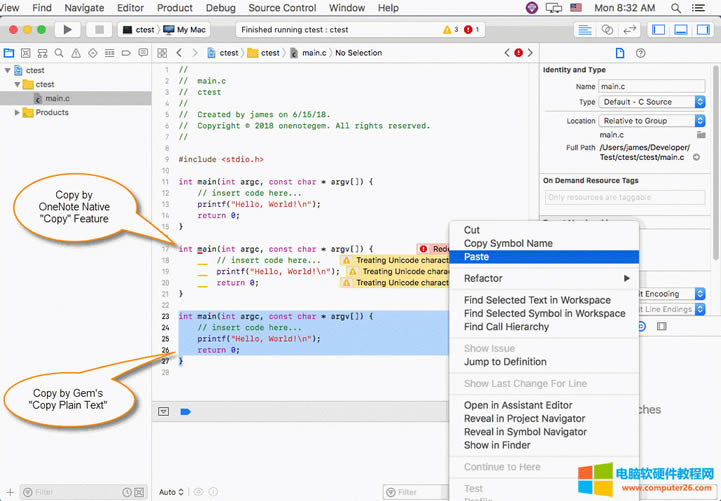Open the Location dropdown Relative to Group
Viewport: 721px width, 501px height.
click(x=653, y=121)
